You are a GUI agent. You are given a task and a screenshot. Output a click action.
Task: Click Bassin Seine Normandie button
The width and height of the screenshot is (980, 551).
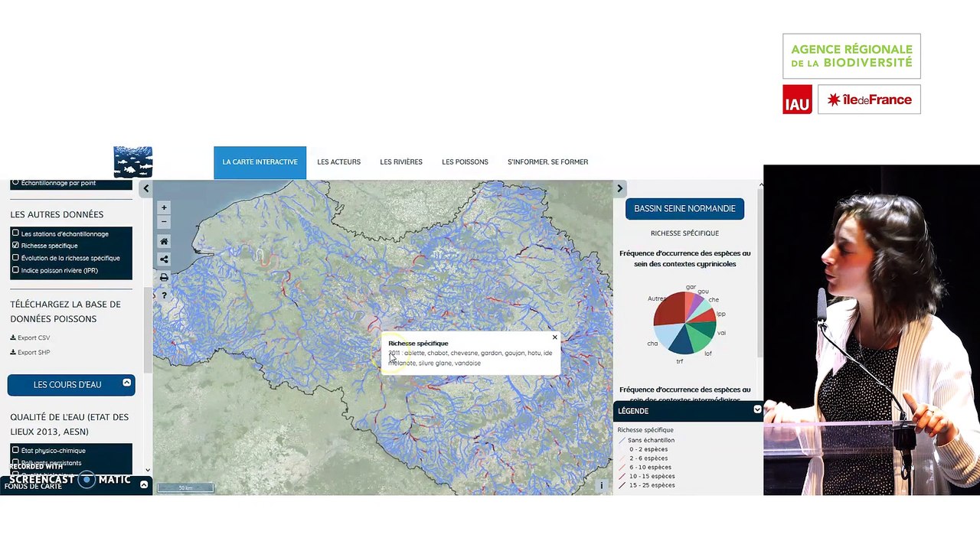point(684,208)
